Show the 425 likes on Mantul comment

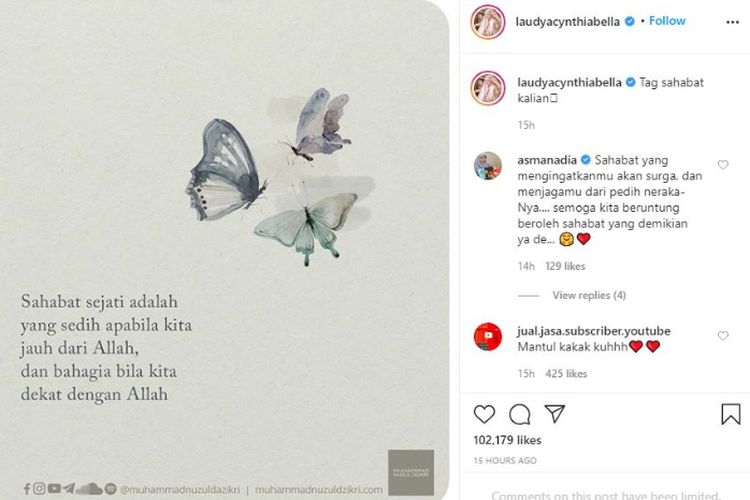(565, 373)
